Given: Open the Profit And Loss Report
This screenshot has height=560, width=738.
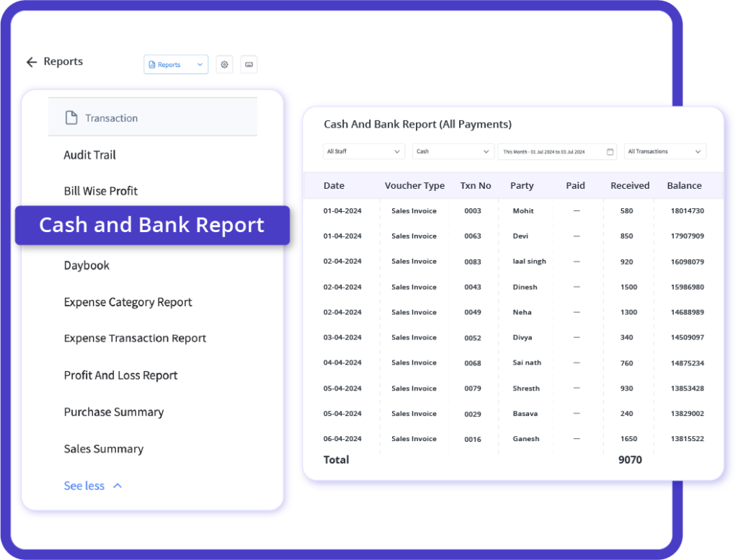Looking at the screenshot, I should pyautogui.click(x=120, y=375).
